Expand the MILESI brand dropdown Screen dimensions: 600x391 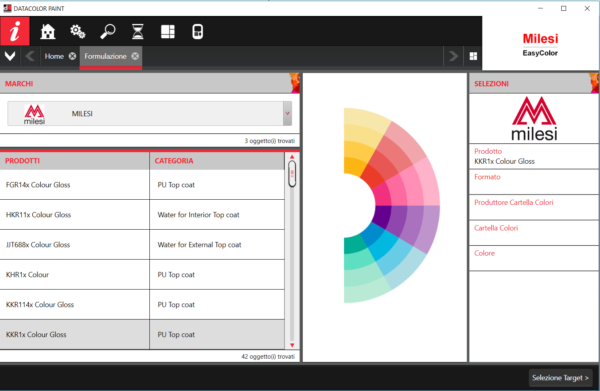[x=287, y=113]
